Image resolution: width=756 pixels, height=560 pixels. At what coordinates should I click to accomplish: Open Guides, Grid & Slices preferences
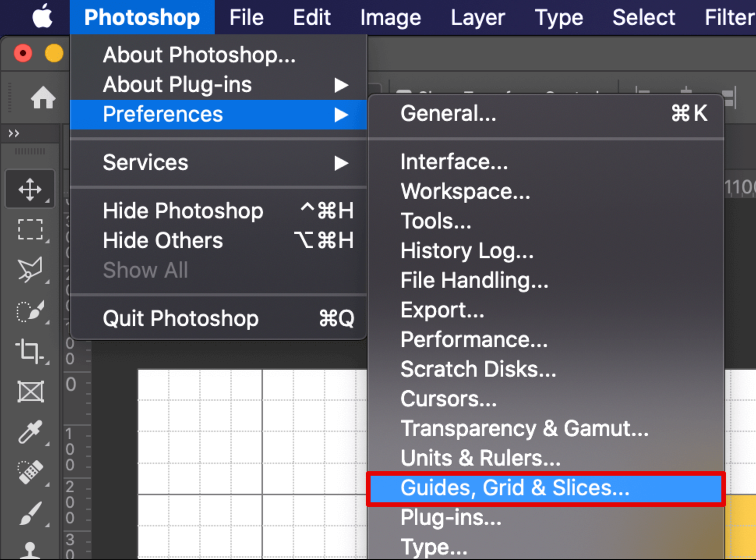[514, 488]
